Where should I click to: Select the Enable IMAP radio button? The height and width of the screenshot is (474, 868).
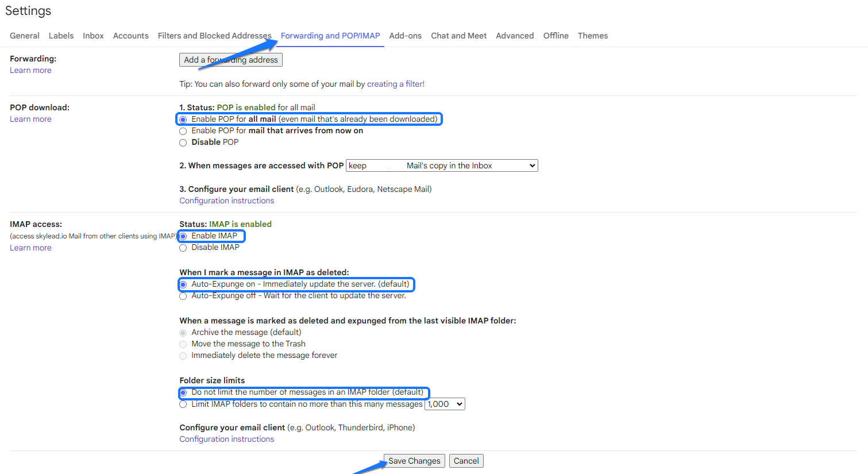pos(183,236)
